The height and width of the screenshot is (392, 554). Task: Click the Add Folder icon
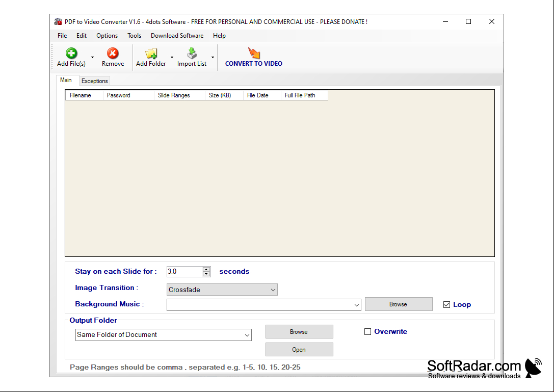click(x=151, y=54)
